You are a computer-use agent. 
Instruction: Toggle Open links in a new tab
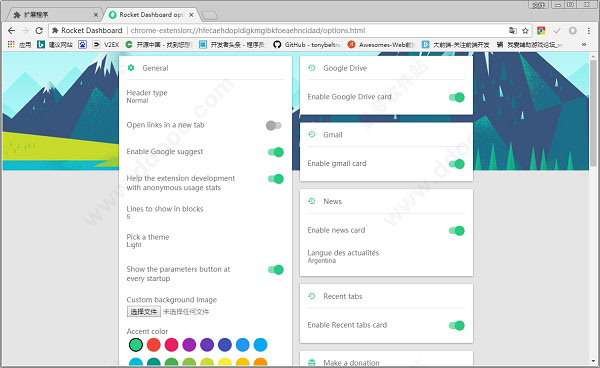tap(274, 125)
